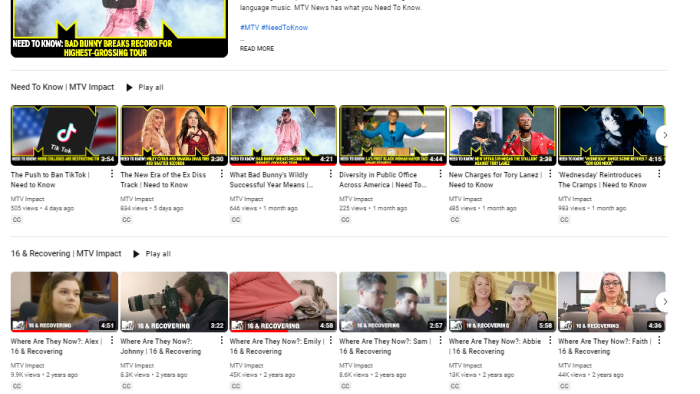Screen dimensions: 700x394
Task: Click the 505 views • 4 days ago text
Action: point(42,208)
